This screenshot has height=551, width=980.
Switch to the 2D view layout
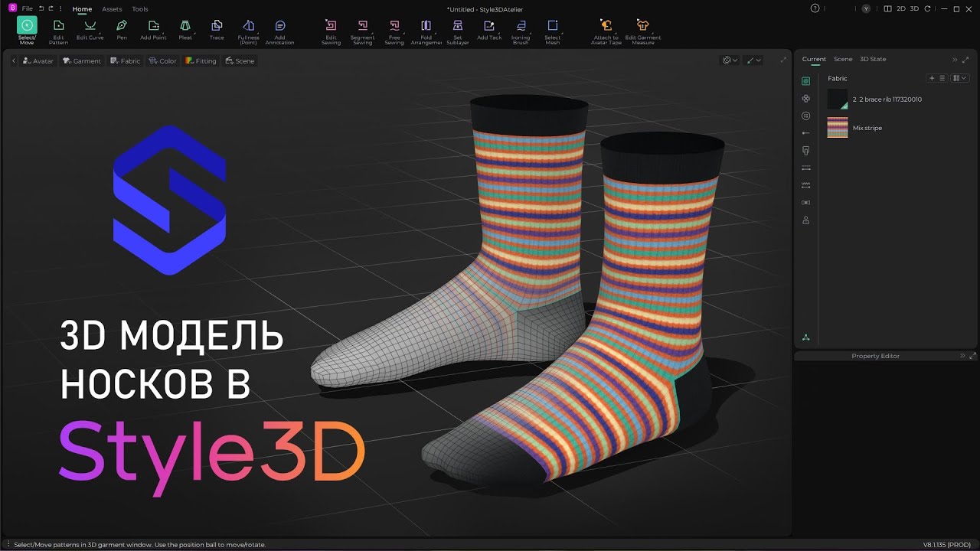click(x=901, y=8)
